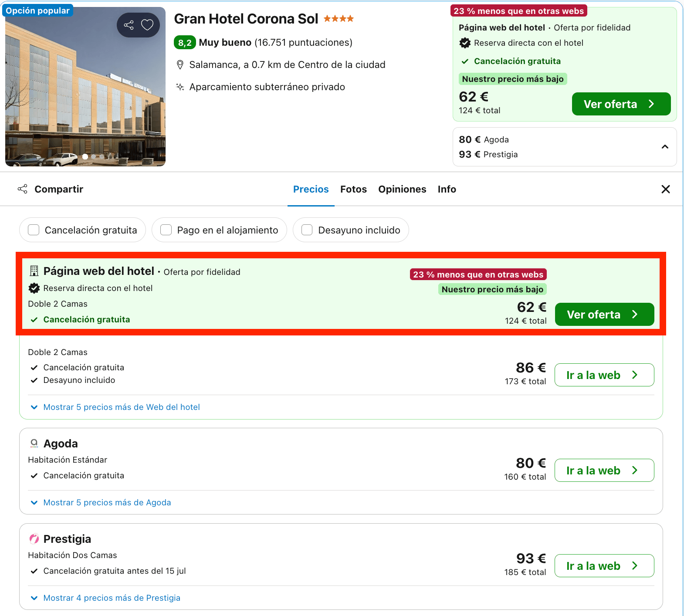Viewport: 684px width, 616px height.
Task: Close the details panel with the X
Action: point(665,189)
